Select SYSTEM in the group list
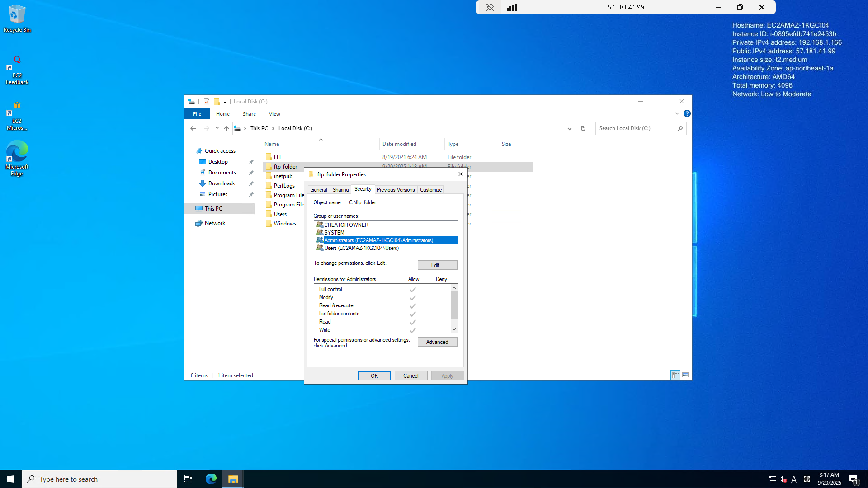 (x=334, y=233)
